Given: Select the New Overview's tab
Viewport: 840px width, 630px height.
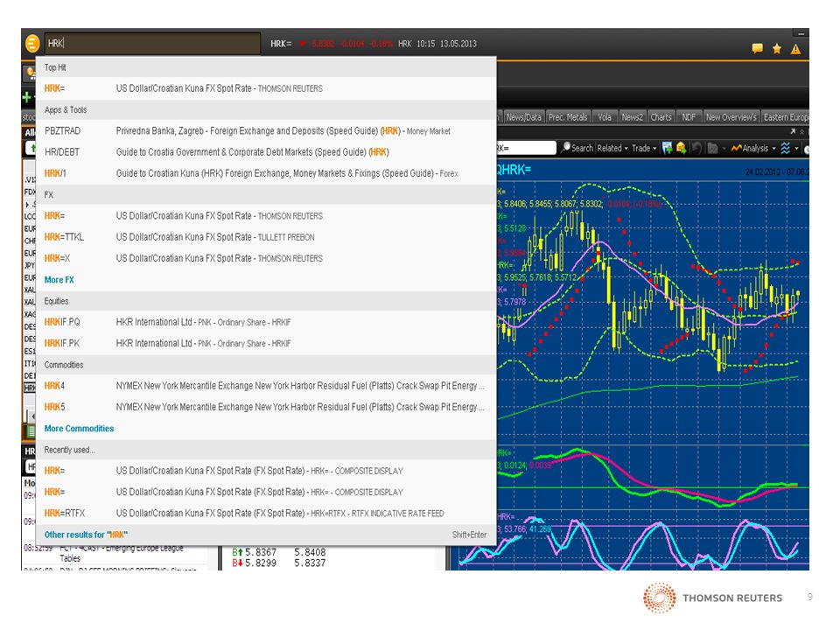Looking at the screenshot, I should pyautogui.click(x=731, y=116).
